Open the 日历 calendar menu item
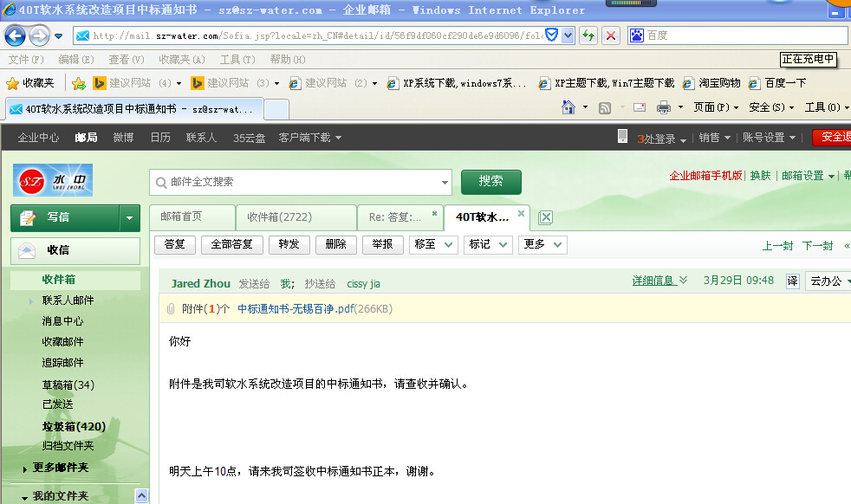851x504 pixels. 160,138
